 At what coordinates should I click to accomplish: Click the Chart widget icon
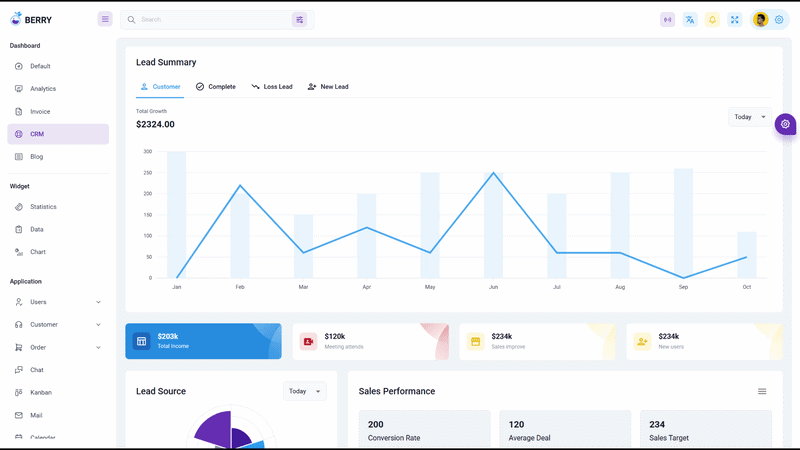click(x=19, y=252)
